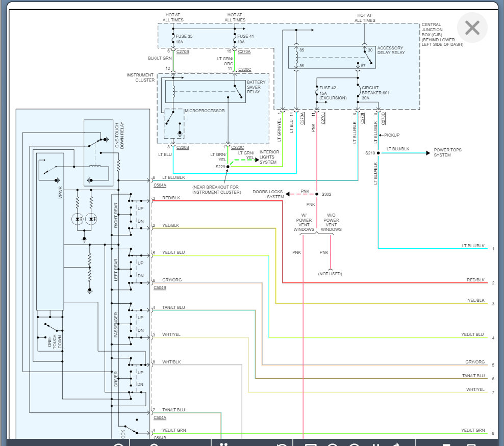Screen dimensions: 504x446
Task: Click the Fuse 35 10A symbol
Action: (173, 39)
